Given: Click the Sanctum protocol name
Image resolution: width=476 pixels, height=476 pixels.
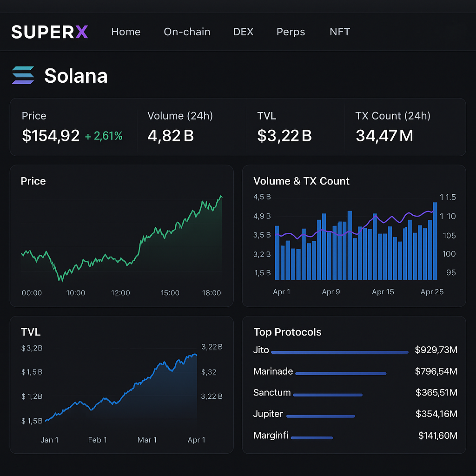Looking at the screenshot, I should coord(272,393).
